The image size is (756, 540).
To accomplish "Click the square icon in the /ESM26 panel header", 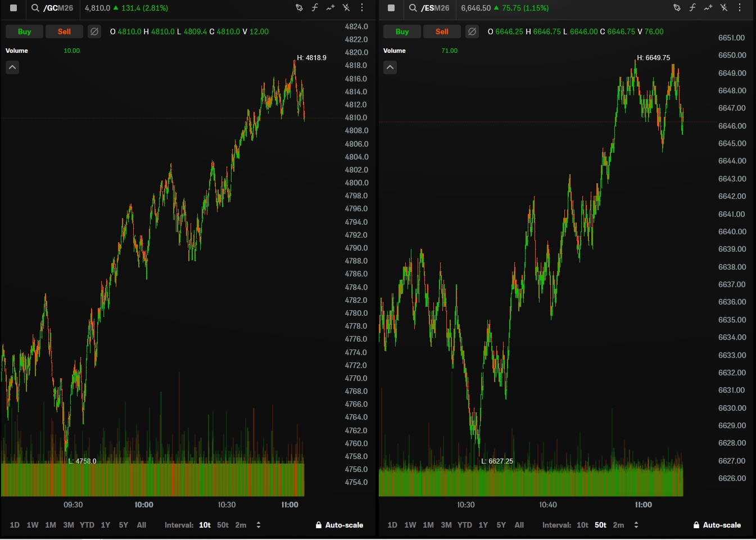I will [391, 8].
